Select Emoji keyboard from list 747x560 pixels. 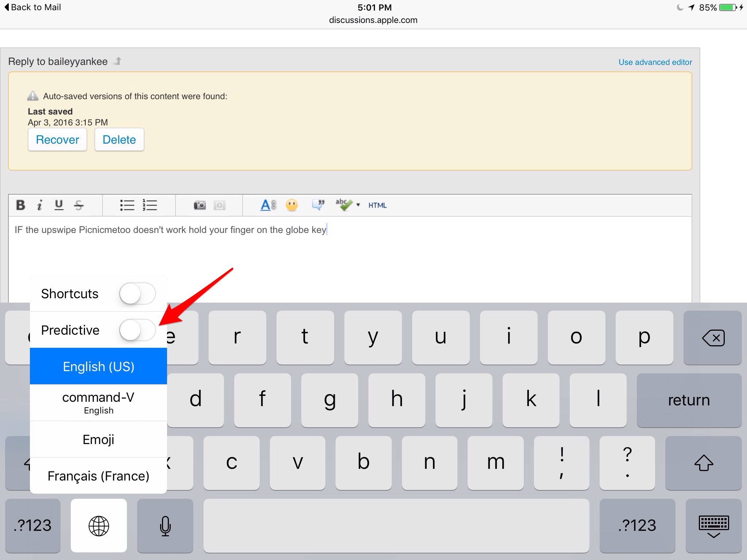pos(98,439)
